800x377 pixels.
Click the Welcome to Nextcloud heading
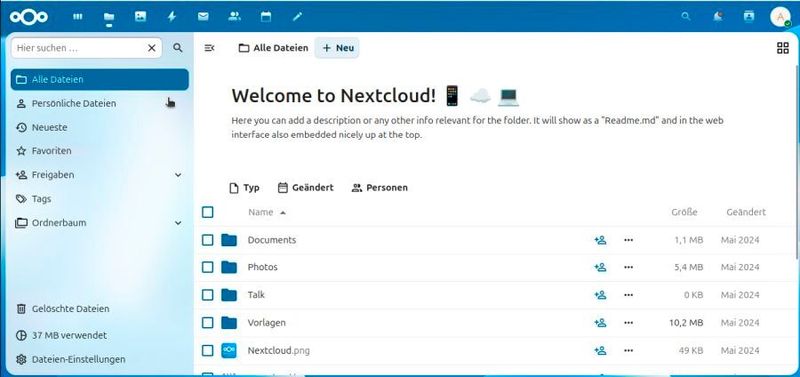[x=375, y=96]
